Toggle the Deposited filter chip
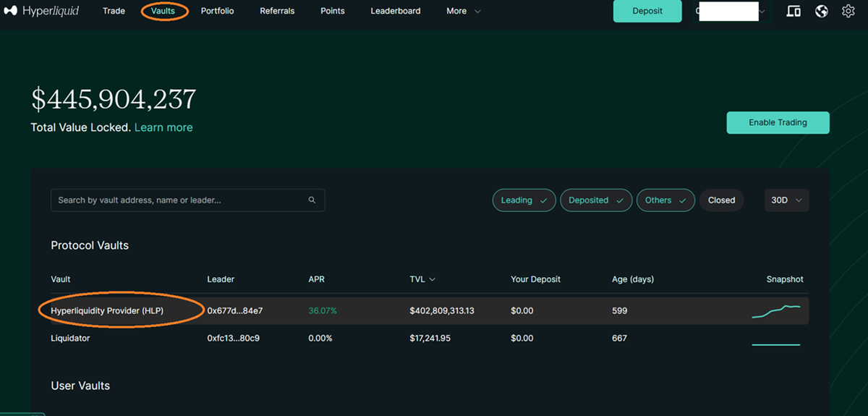This screenshot has width=868, height=416. (x=596, y=200)
